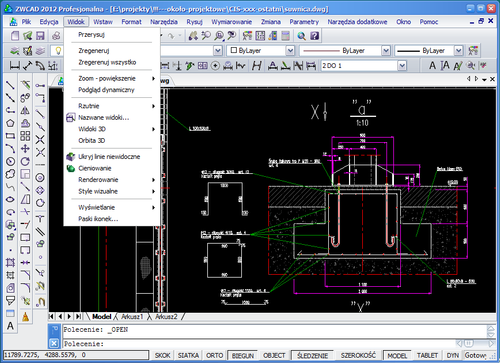Screen dimensions: 500x363
Task: Click the Linear dimension icon
Action: coord(14,66)
